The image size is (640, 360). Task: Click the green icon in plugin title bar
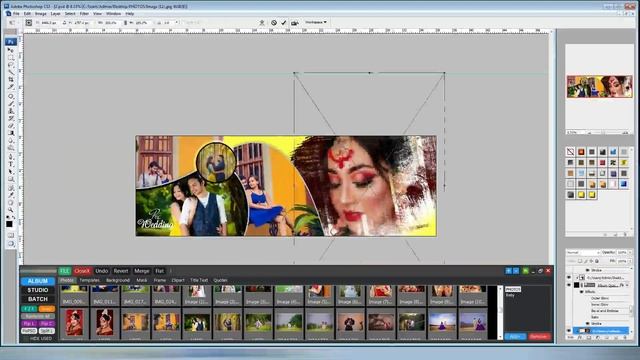(x=526, y=271)
